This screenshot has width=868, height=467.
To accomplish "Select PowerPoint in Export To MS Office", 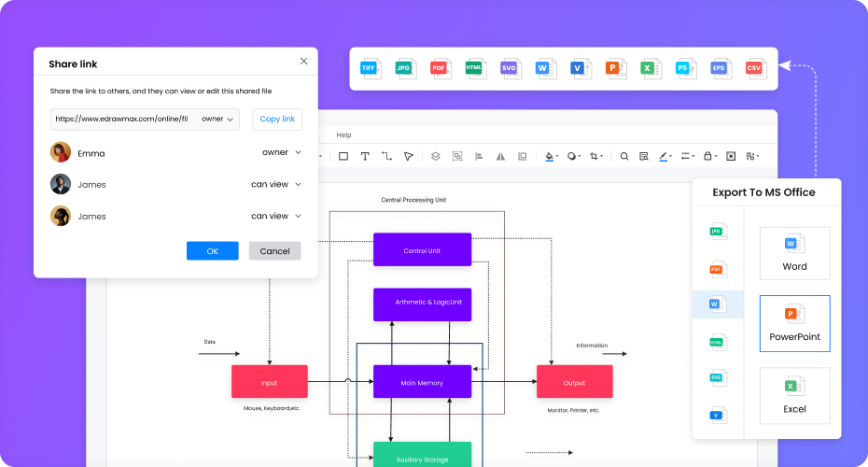I will click(x=793, y=323).
